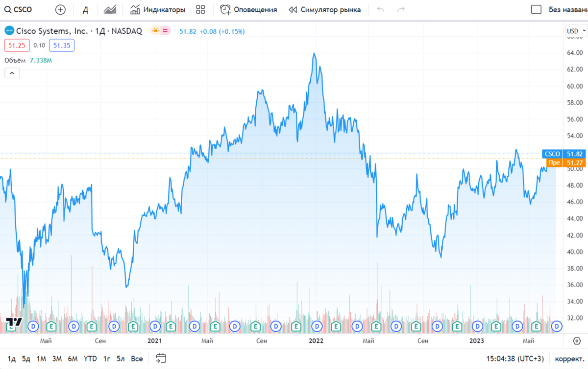588x369 pixels.
Task: Open earnings E marker above first Май label
Action: (51, 325)
